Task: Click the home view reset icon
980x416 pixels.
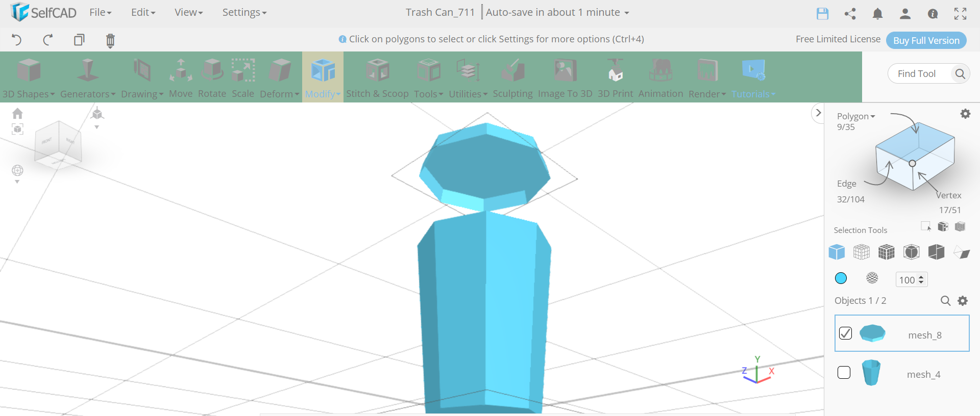Action: 17,113
